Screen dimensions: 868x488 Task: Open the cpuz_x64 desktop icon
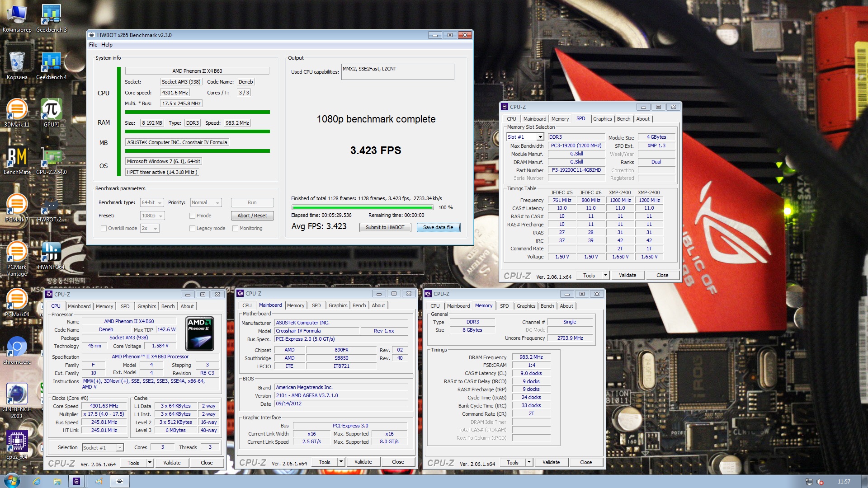tap(17, 446)
